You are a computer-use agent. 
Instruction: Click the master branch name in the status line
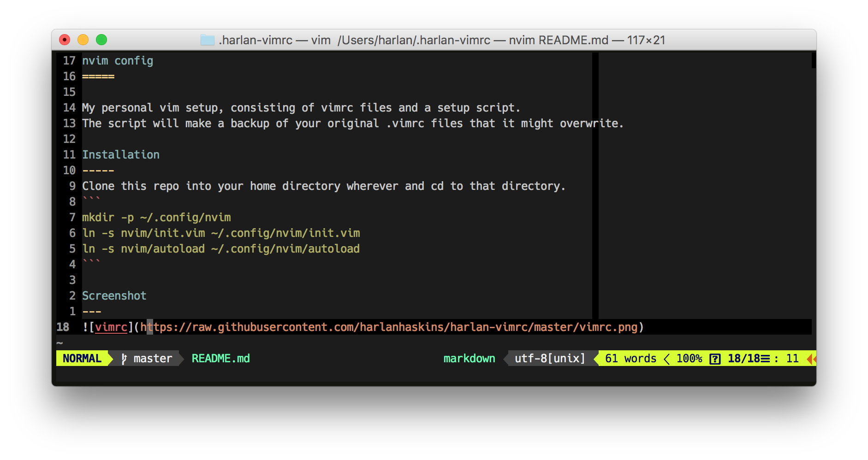click(153, 359)
